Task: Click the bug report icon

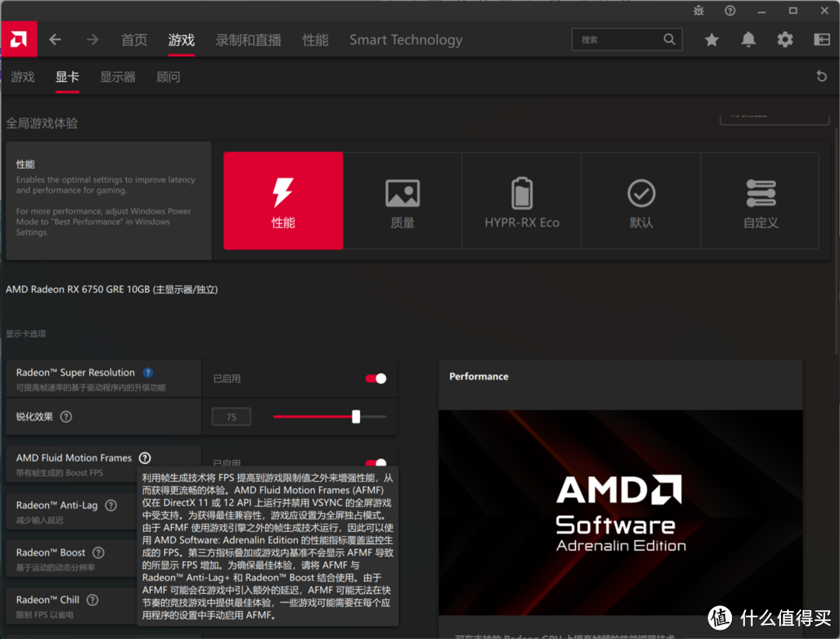Action: pyautogui.click(x=698, y=11)
